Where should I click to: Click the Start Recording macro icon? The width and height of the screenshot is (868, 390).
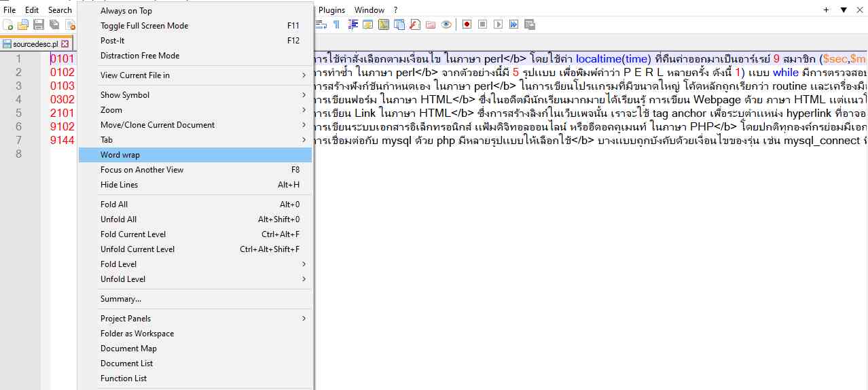pyautogui.click(x=467, y=24)
